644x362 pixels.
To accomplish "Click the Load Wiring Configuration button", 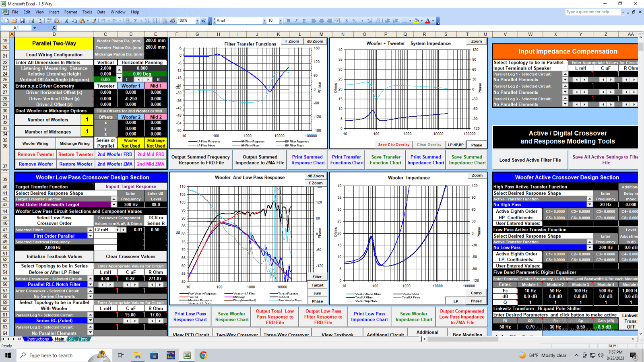I will 54,55.
